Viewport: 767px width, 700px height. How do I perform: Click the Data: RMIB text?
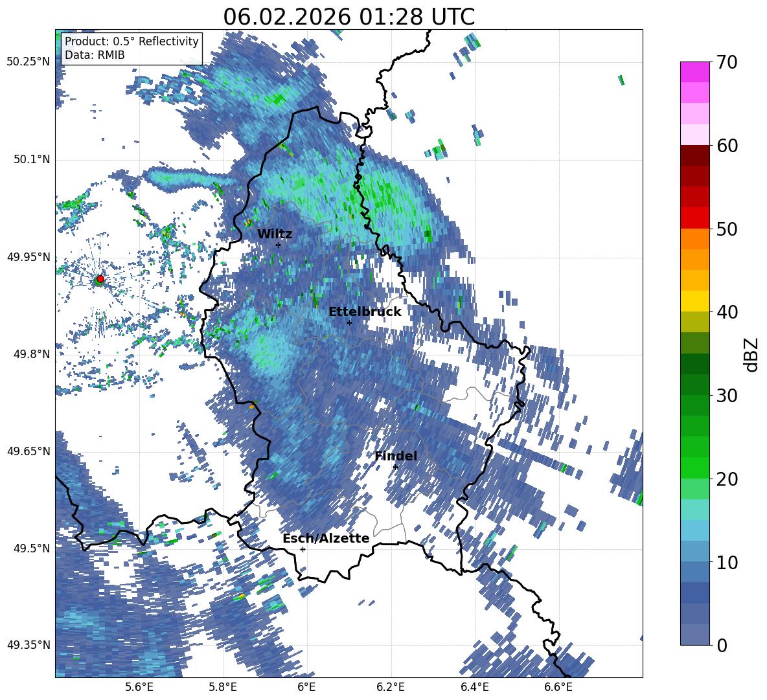[95, 55]
